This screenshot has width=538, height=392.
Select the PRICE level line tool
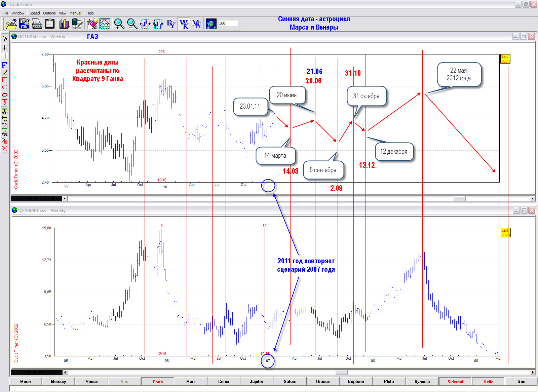point(5,111)
